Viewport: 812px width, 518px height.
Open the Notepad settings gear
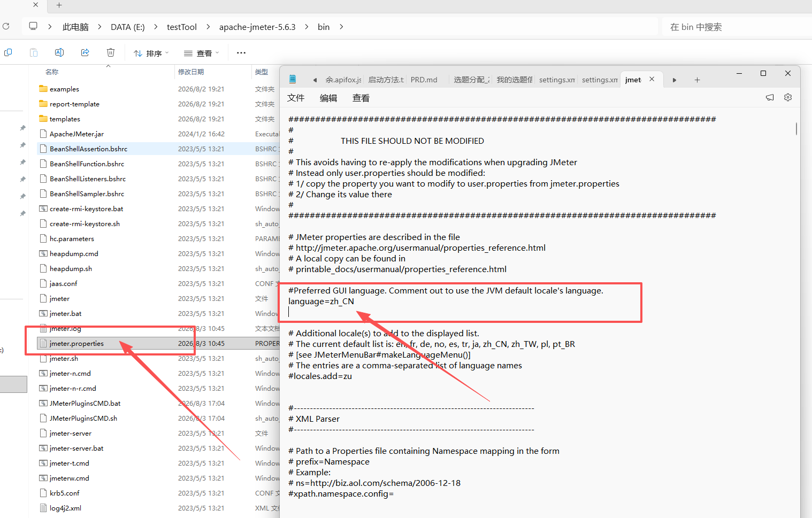788,97
